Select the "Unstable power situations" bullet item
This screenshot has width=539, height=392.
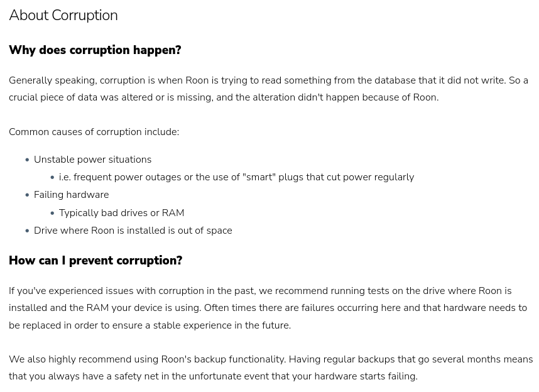pyautogui.click(x=92, y=160)
